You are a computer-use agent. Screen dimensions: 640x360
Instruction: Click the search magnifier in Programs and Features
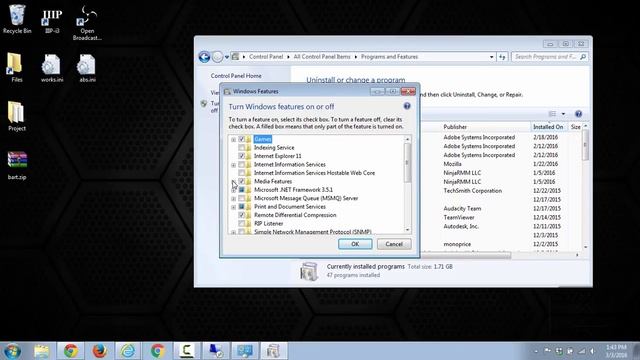583,57
